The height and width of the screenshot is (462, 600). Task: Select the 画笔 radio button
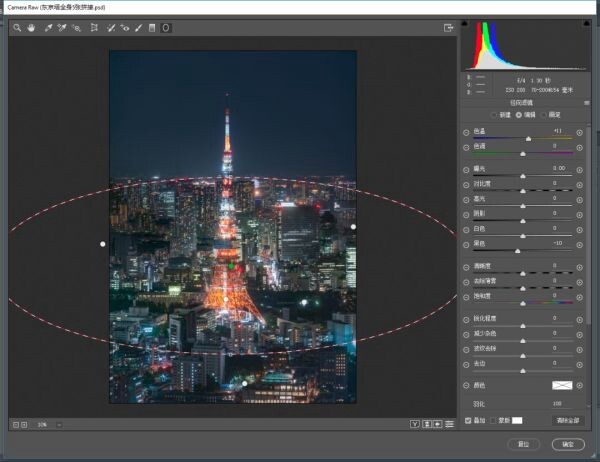tap(543, 115)
